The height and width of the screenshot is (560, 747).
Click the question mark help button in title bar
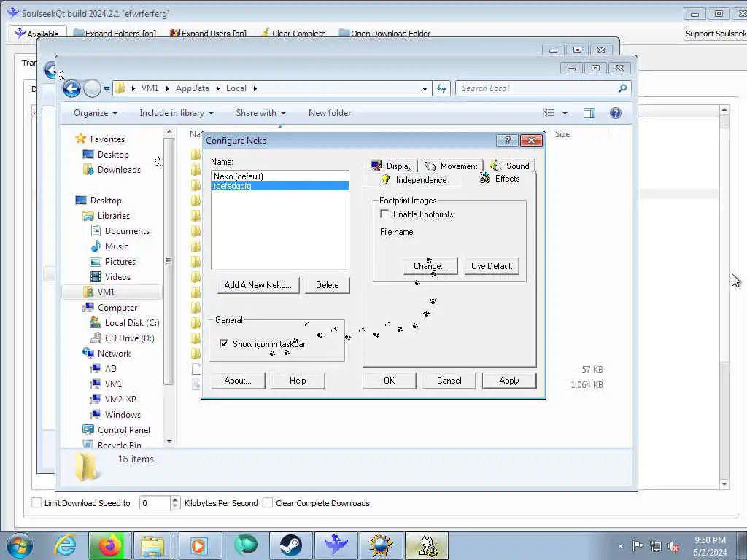(507, 140)
